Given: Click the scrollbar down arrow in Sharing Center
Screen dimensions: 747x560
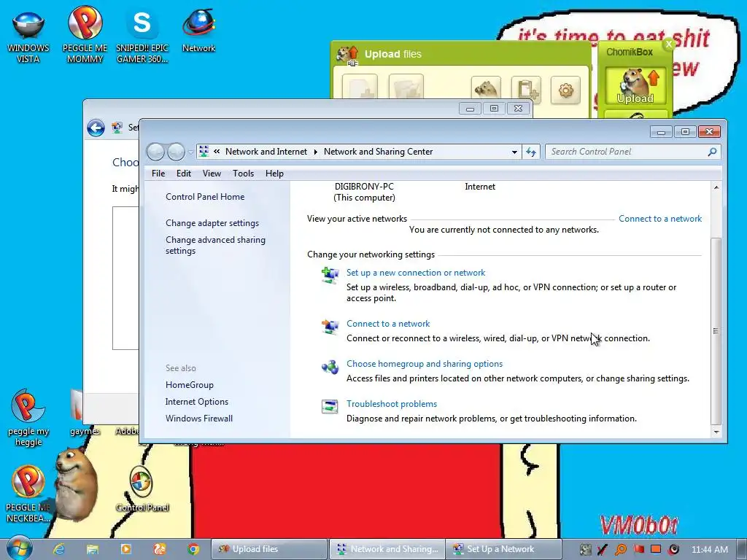Looking at the screenshot, I should click(716, 432).
